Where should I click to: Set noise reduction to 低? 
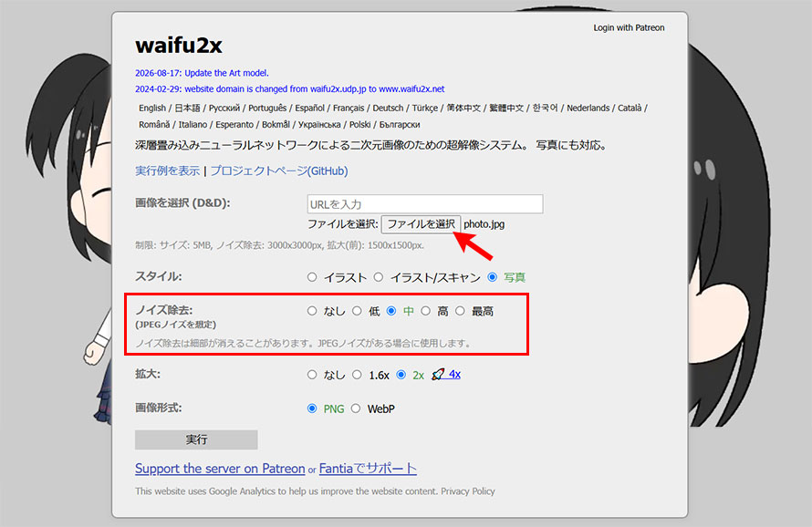pyautogui.click(x=357, y=311)
